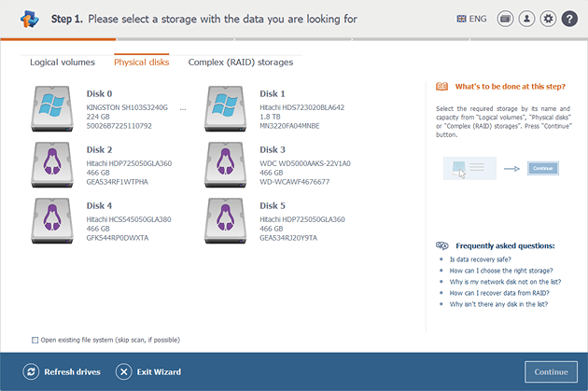Click serial number MN3220FA04MNBE
588x391 pixels.
click(x=289, y=126)
